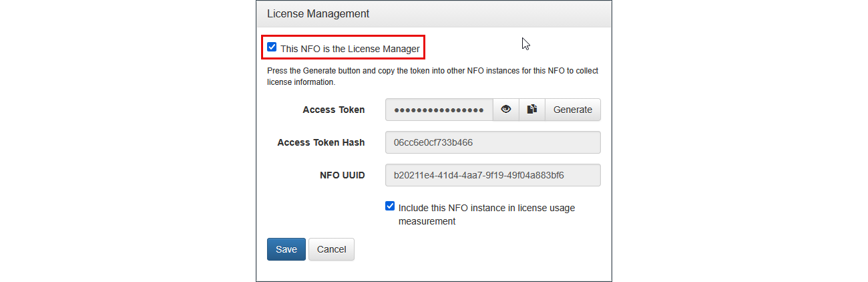Click 'Include this NFO instance' label text
Screen dimensions: 868x282
486,208
